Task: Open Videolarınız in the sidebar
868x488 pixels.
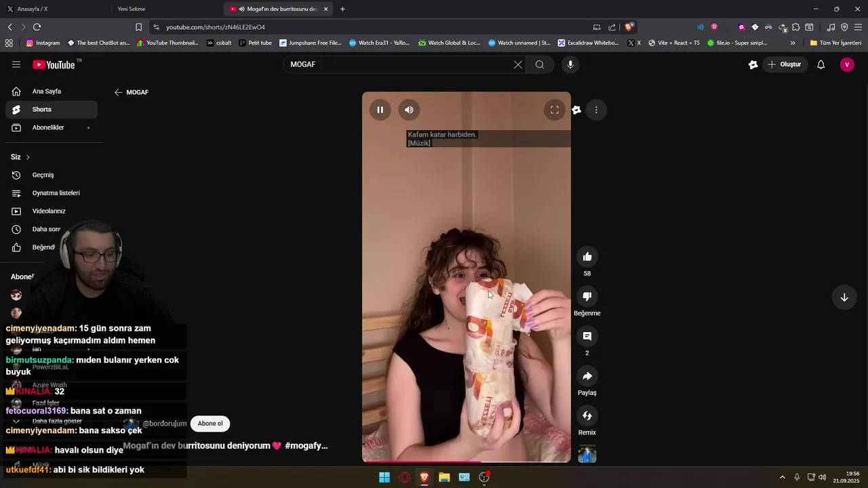Action: [x=52, y=211]
